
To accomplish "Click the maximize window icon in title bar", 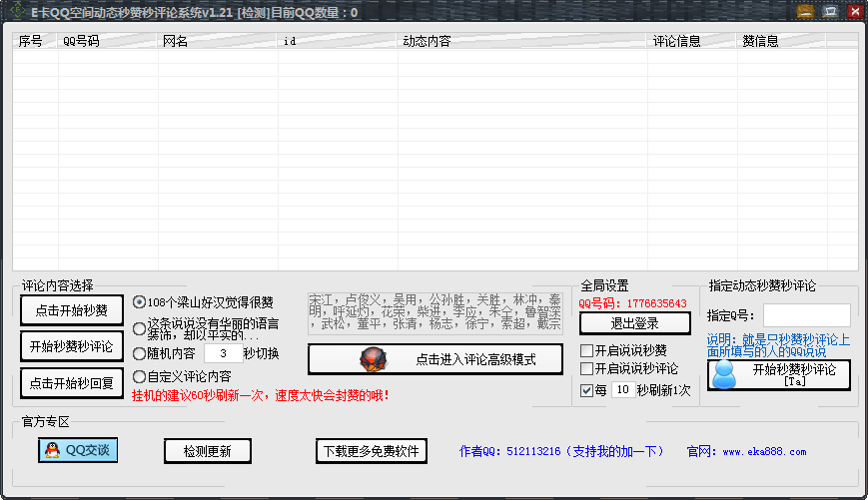I will (x=829, y=12).
